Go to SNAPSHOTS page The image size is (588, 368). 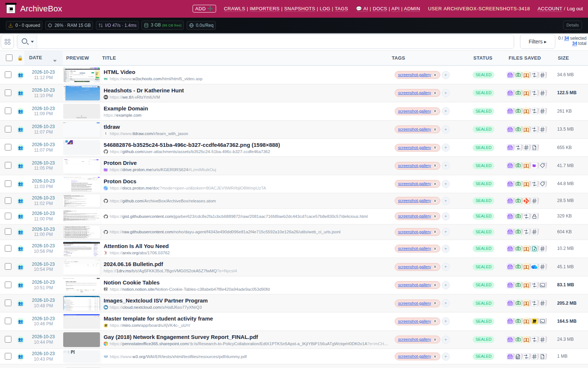[300, 9]
